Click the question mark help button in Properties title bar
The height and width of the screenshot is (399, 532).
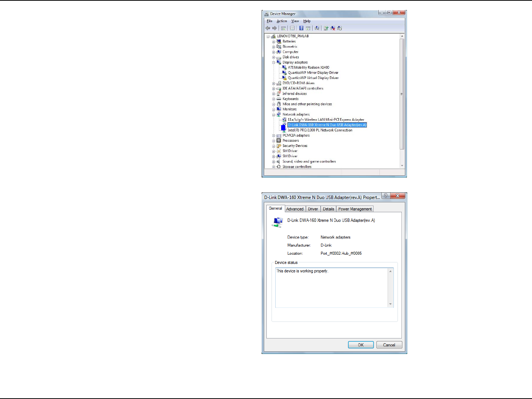386,196
